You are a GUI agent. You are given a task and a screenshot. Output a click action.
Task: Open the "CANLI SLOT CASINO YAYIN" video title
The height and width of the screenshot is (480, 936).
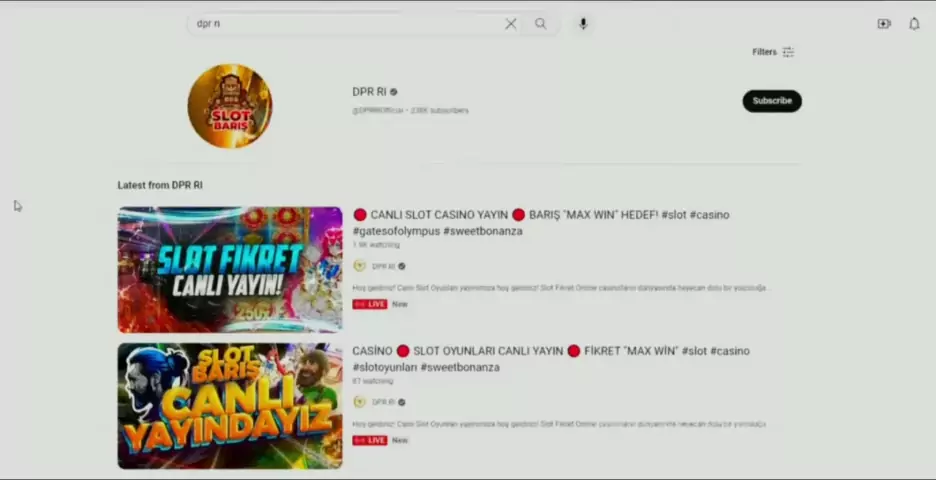[540, 222]
